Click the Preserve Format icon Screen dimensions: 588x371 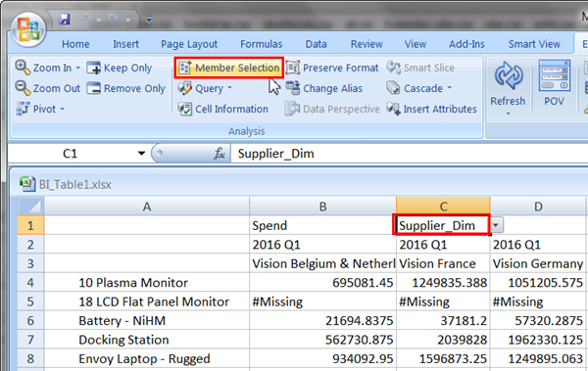(x=293, y=68)
